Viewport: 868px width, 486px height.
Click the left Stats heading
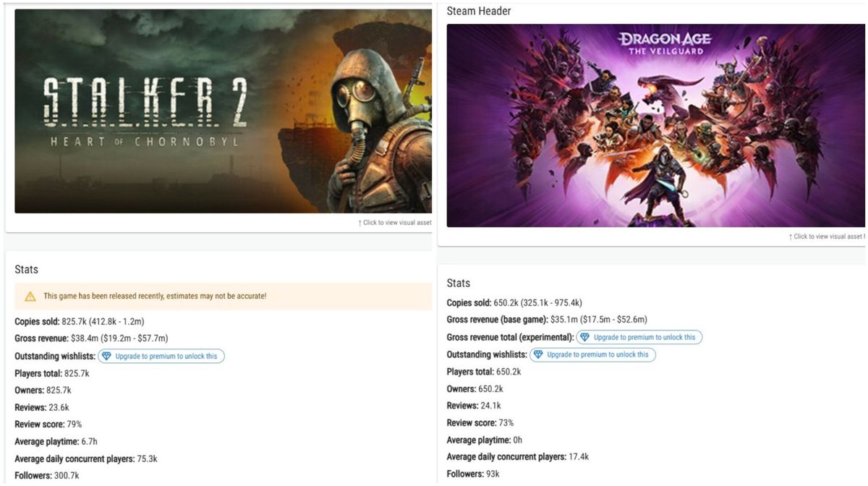pos(27,270)
